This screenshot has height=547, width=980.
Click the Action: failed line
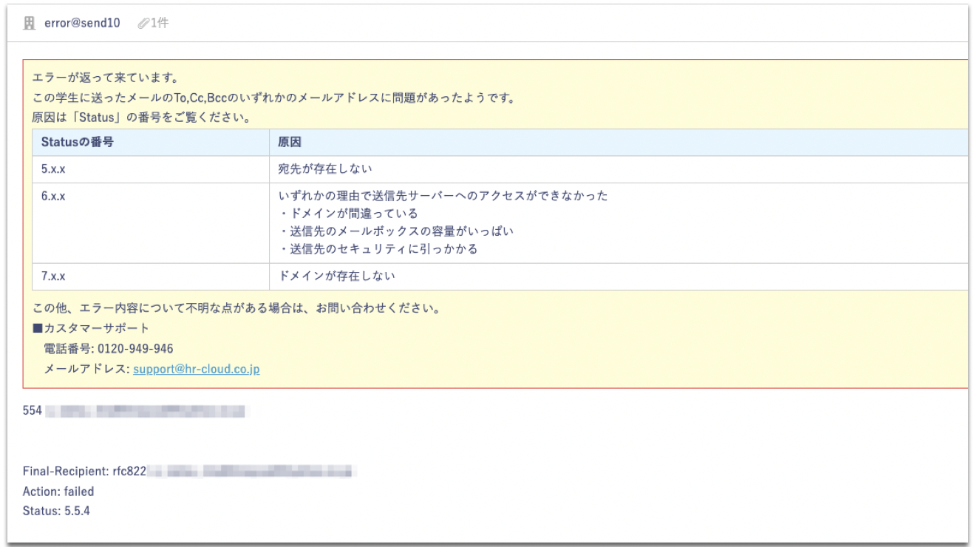(58, 491)
